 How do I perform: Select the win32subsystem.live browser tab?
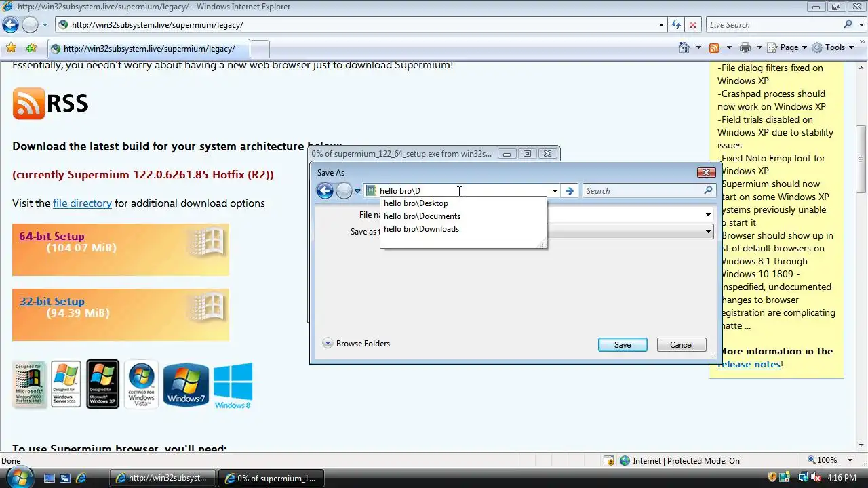coord(149,48)
